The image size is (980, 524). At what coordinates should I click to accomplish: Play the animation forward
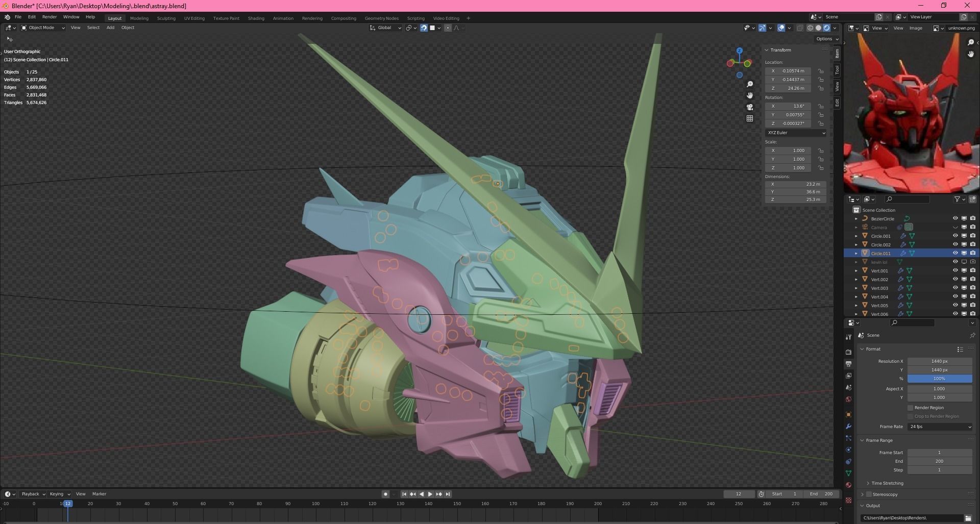pyautogui.click(x=430, y=494)
